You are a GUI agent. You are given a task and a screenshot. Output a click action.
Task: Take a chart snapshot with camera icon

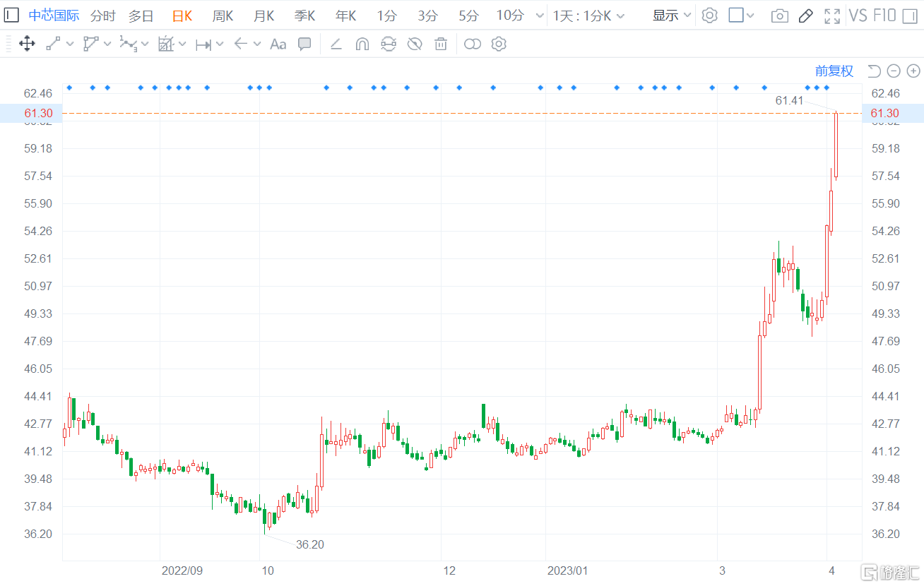point(780,16)
